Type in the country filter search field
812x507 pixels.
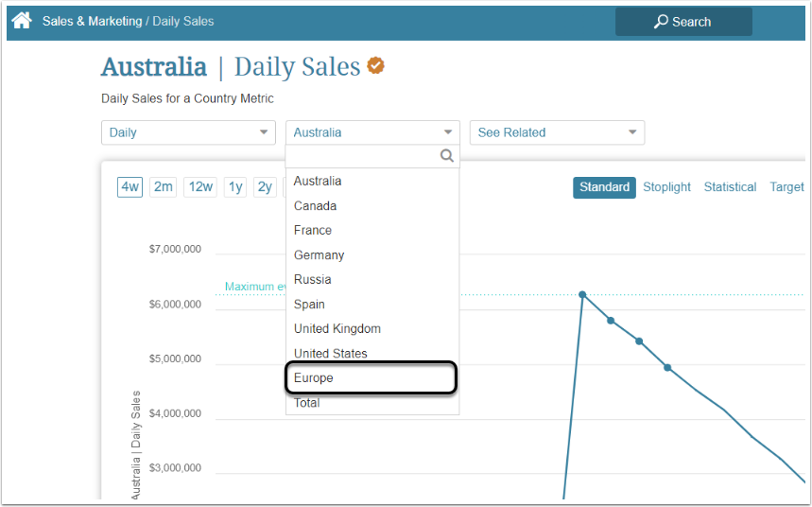pyautogui.click(x=364, y=156)
